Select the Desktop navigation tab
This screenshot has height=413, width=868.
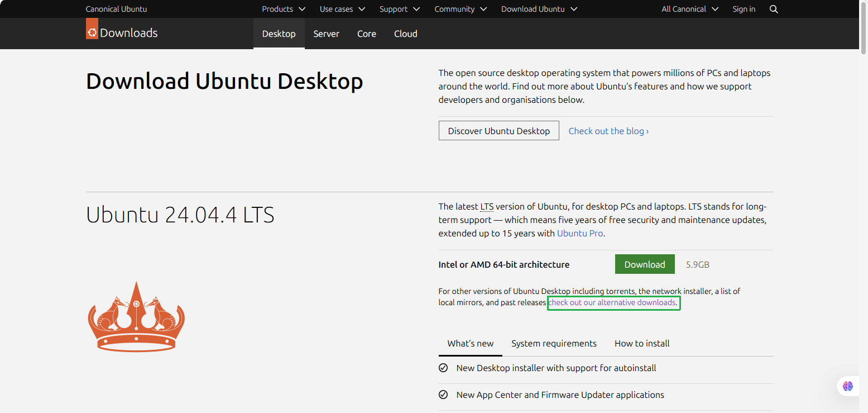pos(279,34)
